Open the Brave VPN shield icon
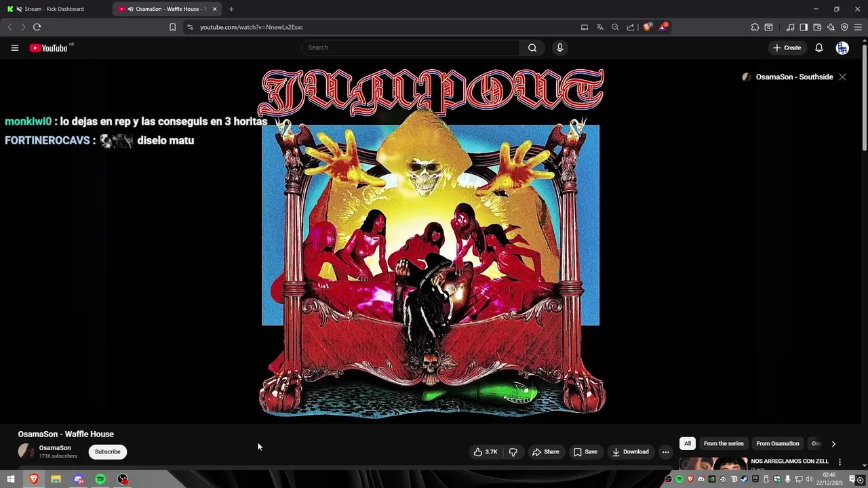 tap(844, 27)
